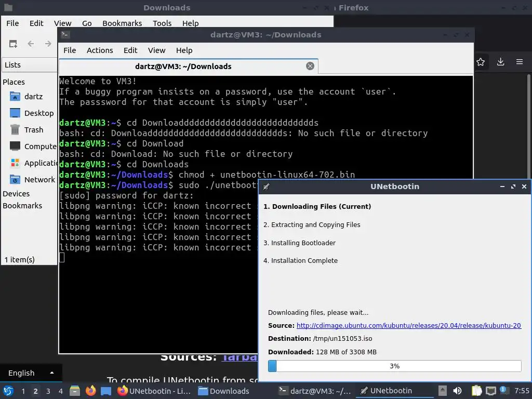Expand the Devices section in sidebar

tap(16, 194)
